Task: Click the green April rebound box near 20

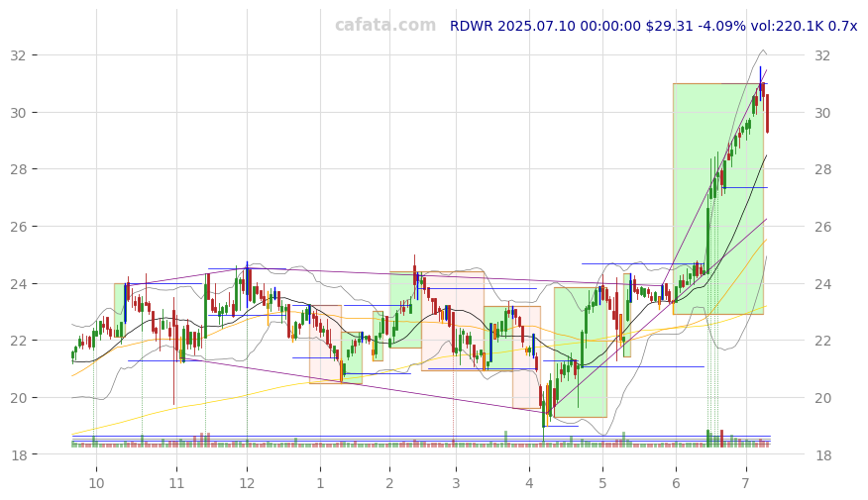Action: point(580,352)
